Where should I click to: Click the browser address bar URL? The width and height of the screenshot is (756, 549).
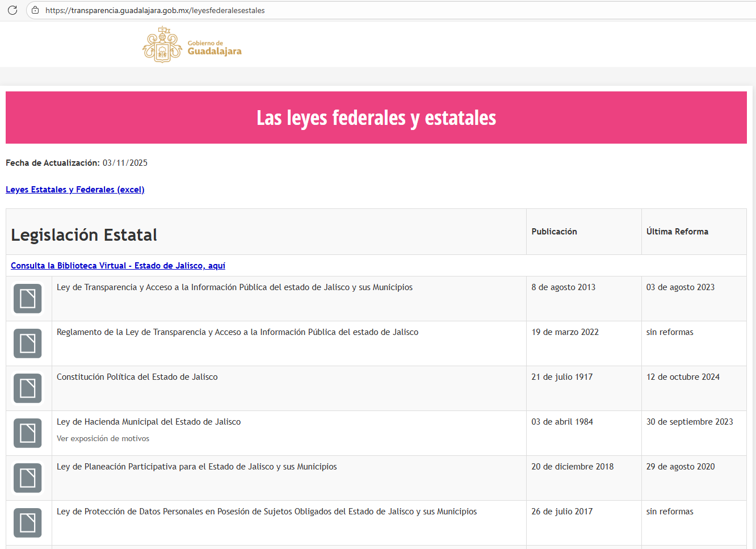tap(155, 10)
